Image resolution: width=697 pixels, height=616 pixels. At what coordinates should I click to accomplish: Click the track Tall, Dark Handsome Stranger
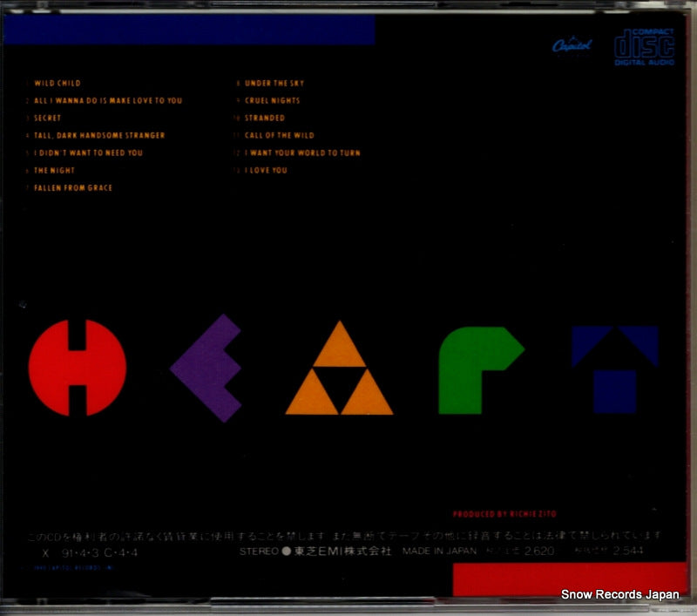[x=98, y=136]
